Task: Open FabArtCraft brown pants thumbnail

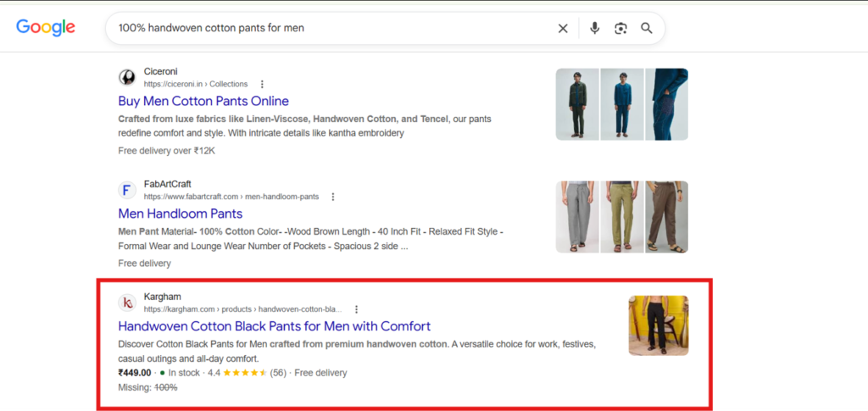Action: (667, 217)
